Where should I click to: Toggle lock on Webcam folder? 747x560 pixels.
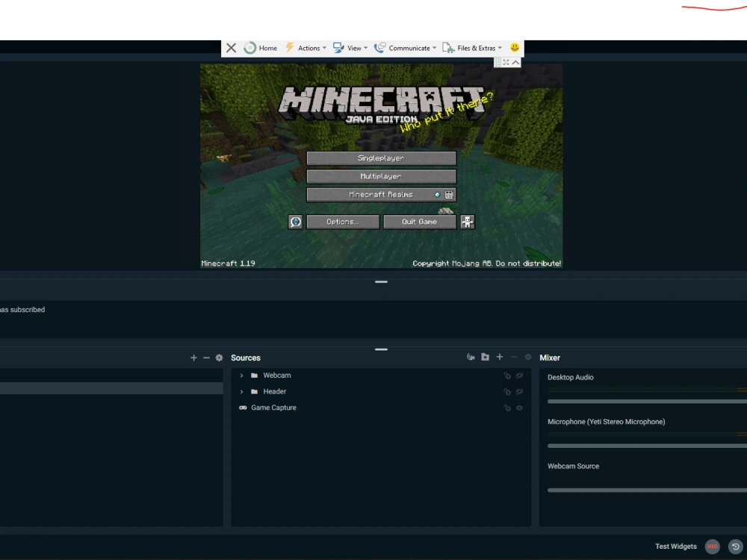point(507,376)
